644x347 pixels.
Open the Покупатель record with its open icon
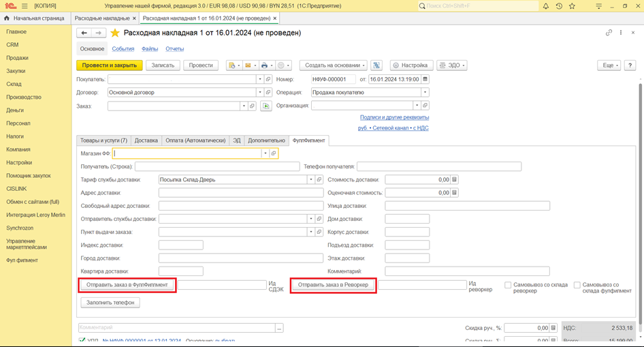pyautogui.click(x=268, y=79)
